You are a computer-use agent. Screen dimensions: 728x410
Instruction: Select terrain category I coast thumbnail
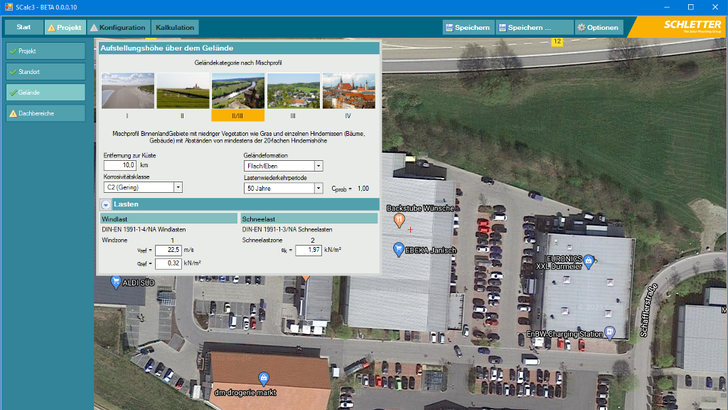pyautogui.click(x=127, y=90)
